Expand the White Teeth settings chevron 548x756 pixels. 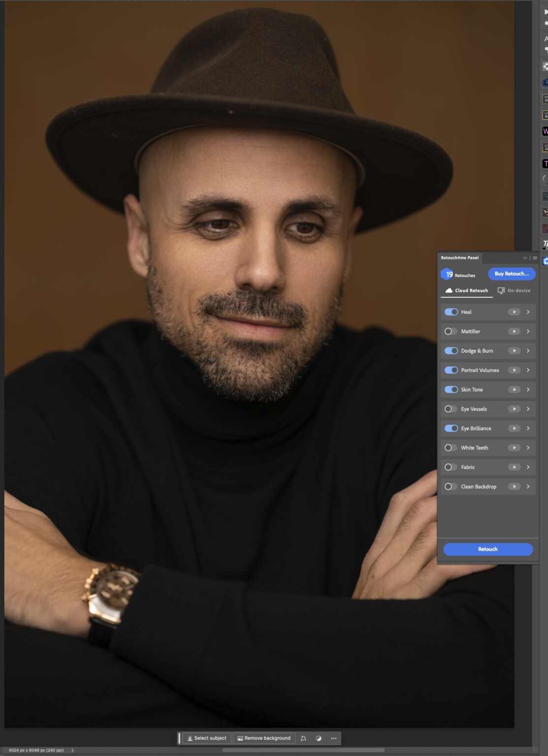(528, 448)
